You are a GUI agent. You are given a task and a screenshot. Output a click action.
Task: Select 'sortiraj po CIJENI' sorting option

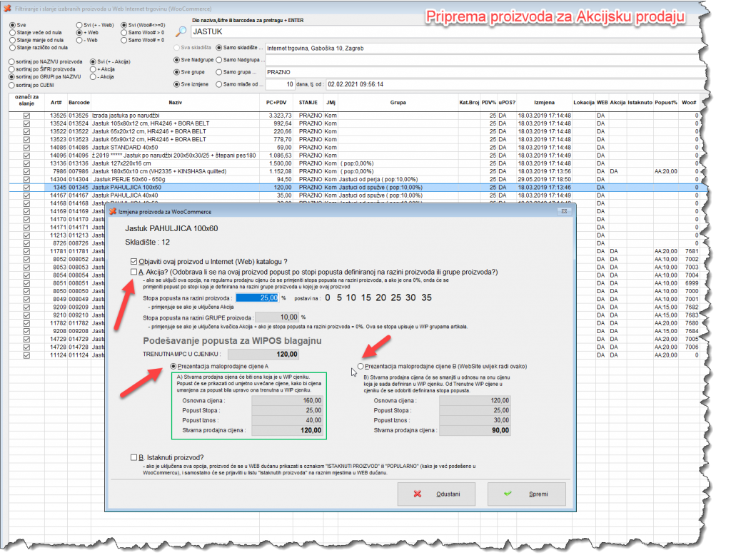point(12,85)
